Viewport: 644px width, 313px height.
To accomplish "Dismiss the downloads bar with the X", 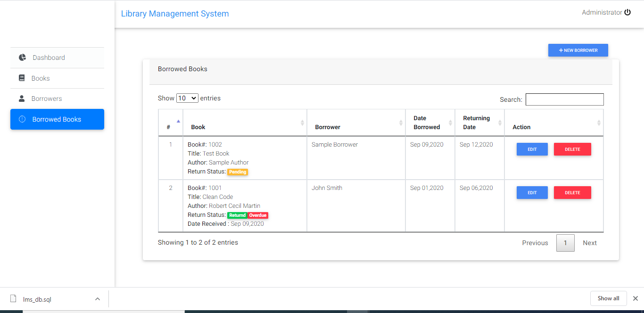I will [x=635, y=298].
